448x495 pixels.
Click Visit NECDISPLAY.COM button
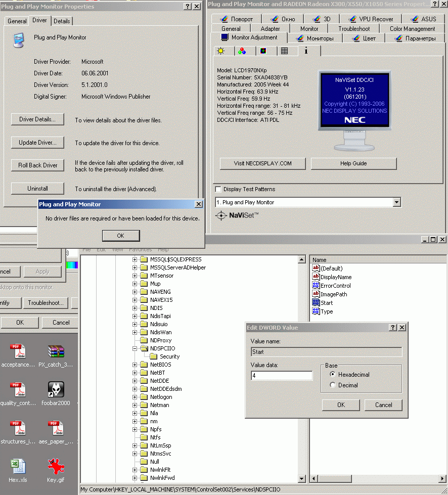point(262,163)
